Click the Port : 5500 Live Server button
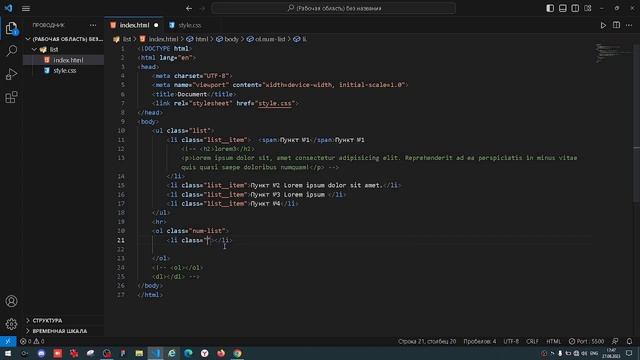 pyautogui.click(x=587, y=341)
